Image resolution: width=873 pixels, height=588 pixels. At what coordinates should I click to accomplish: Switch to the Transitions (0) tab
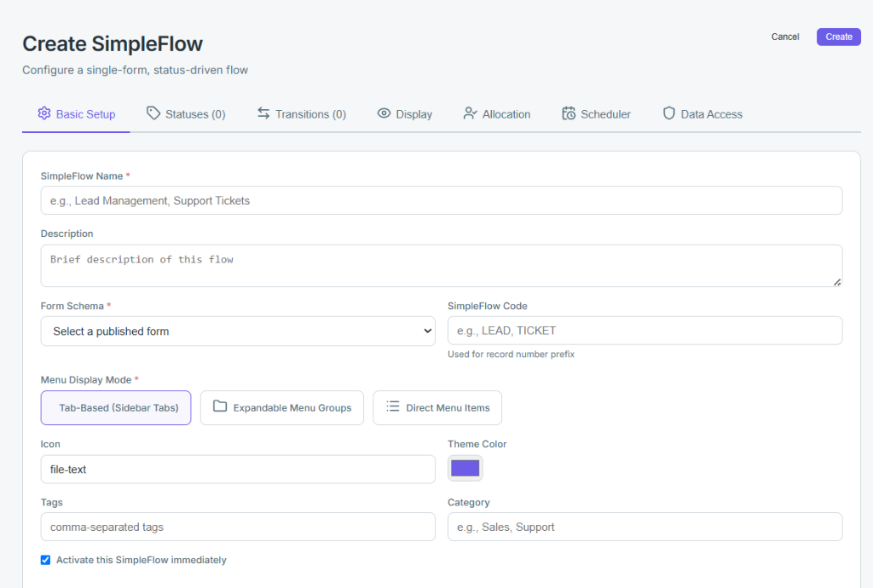coord(301,114)
